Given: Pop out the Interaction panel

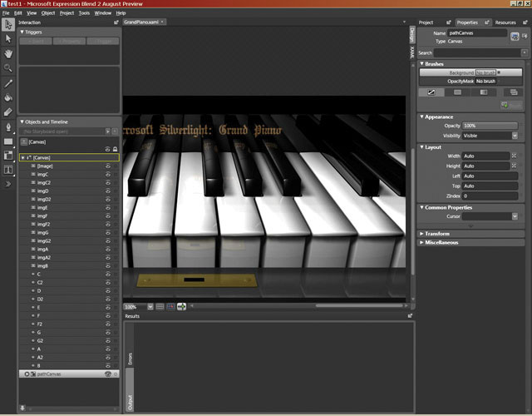Looking at the screenshot, I should pos(116,22).
